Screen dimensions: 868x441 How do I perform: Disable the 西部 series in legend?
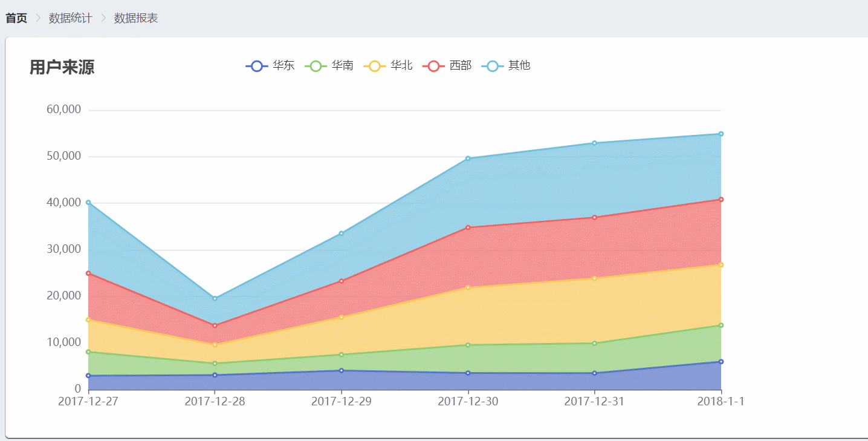(433, 66)
